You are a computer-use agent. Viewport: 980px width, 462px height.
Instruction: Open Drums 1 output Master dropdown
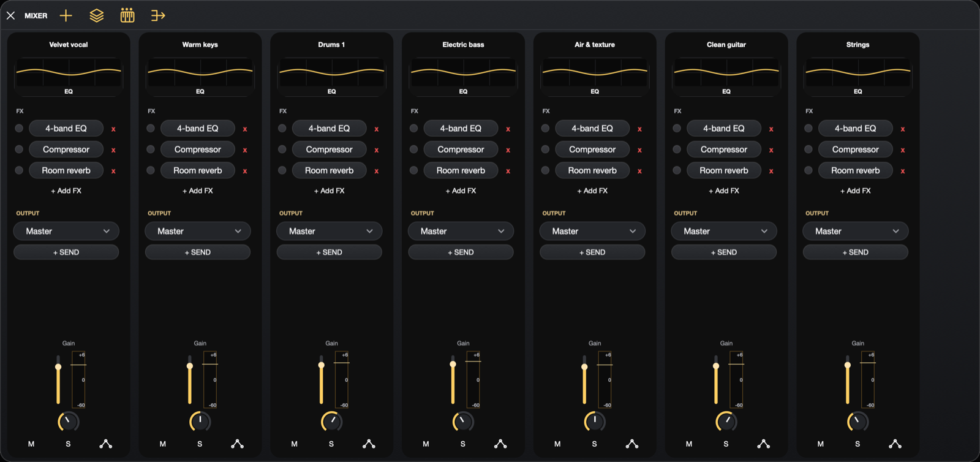[x=330, y=231]
